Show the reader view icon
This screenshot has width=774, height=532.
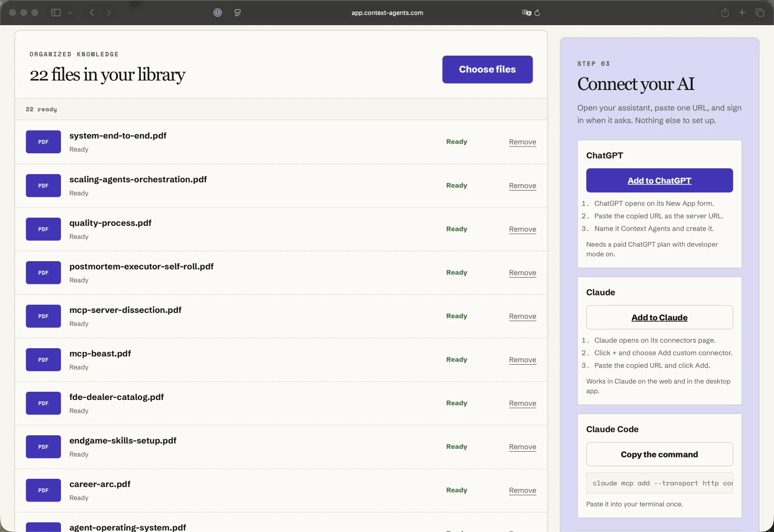click(x=238, y=13)
